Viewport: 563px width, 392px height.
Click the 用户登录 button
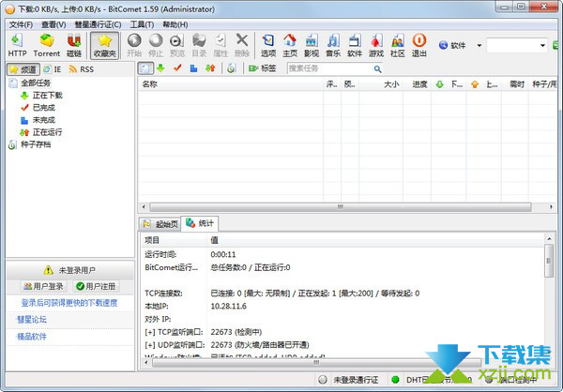point(43,286)
